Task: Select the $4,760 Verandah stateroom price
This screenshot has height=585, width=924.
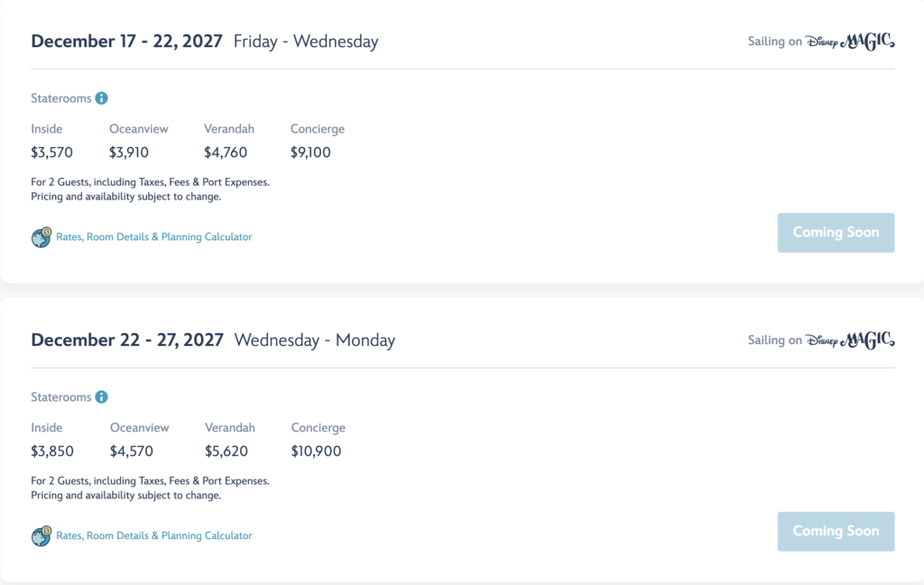Action: 226,153
